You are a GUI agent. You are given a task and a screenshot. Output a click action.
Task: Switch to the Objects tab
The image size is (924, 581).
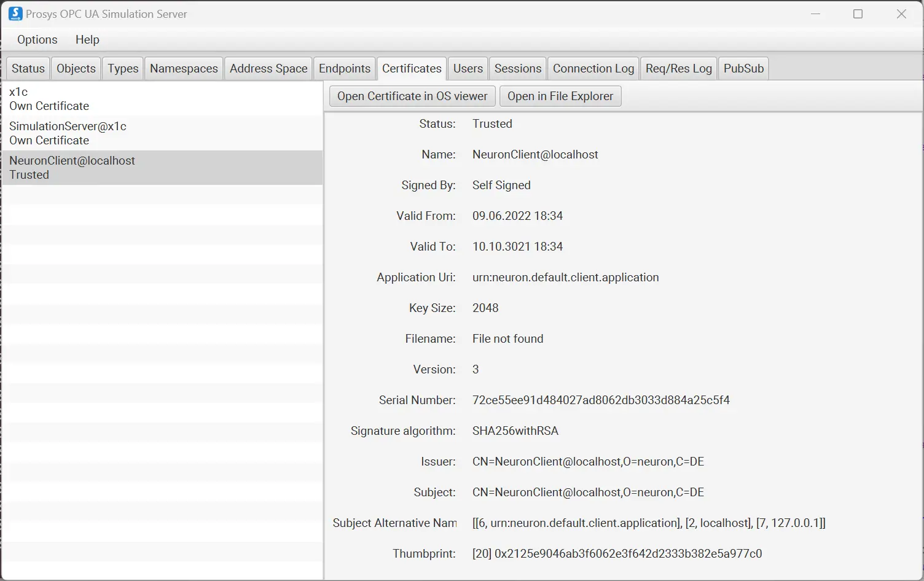click(x=76, y=68)
